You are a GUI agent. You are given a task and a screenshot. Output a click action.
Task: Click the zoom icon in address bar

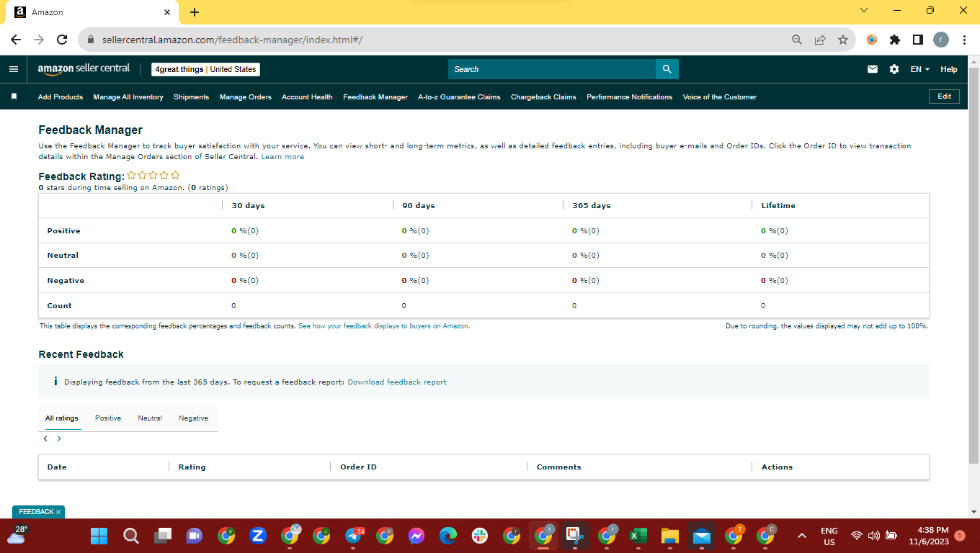[x=796, y=40]
